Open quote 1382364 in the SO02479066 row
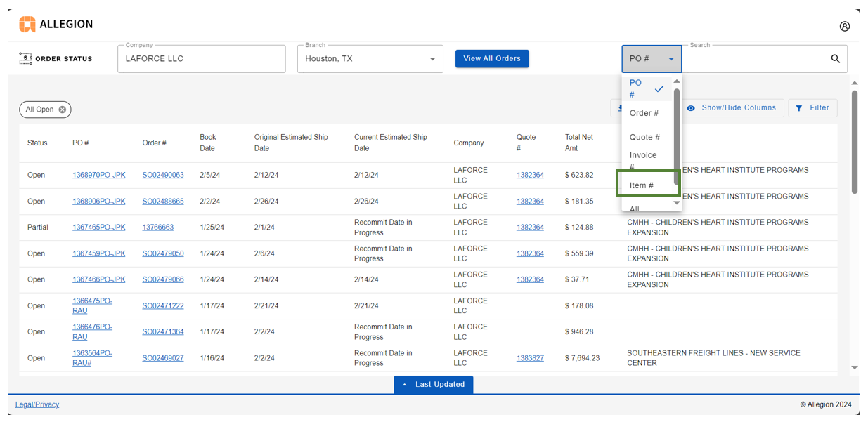868x422 pixels. tap(530, 279)
